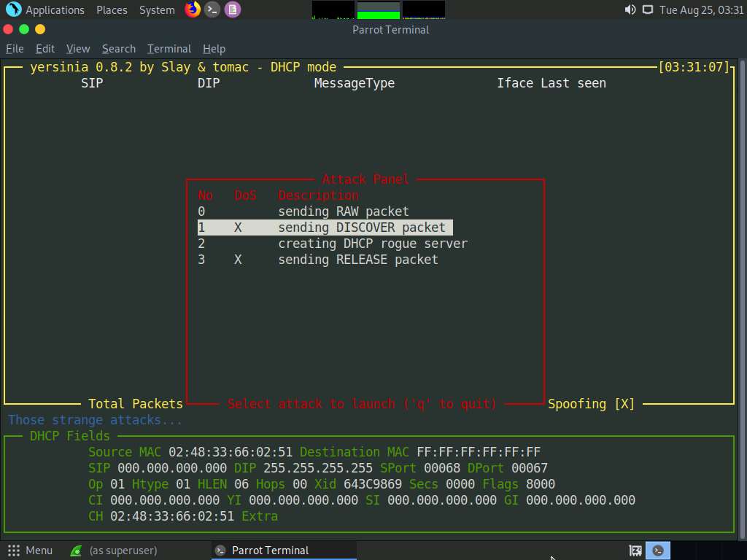Screen dimensions: 747x560
Task: Launch terminal from top panel icon
Action: click(x=212, y=9)
